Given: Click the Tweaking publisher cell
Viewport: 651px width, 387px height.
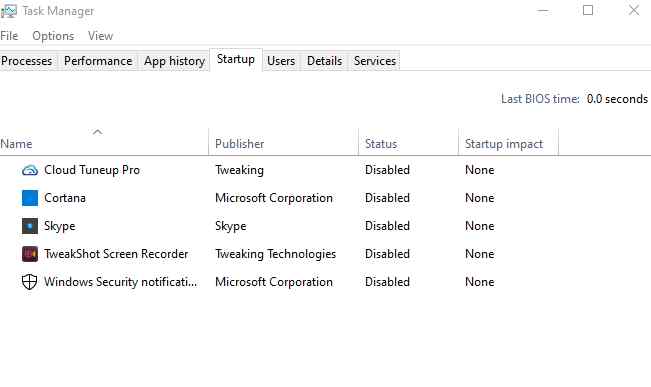Looking at the screenshot, I should click(x=240, y=170).
